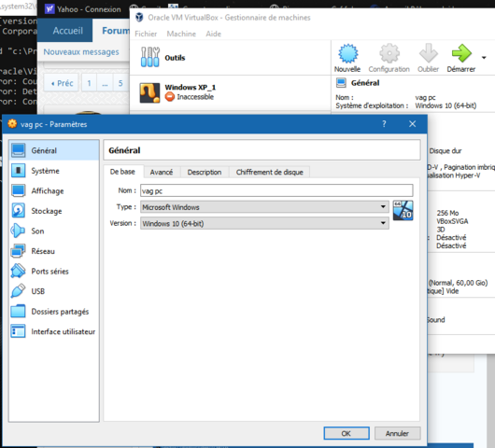Open the Interface utilisateur icon
This screenshot has width=495, height=448.
coord(19,331)
